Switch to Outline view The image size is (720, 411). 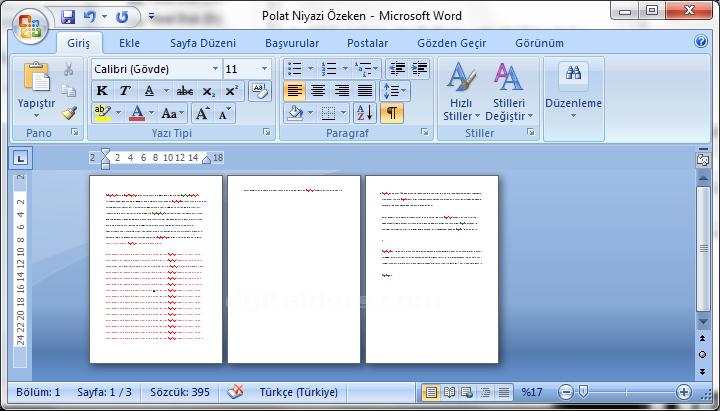point(485,392)
